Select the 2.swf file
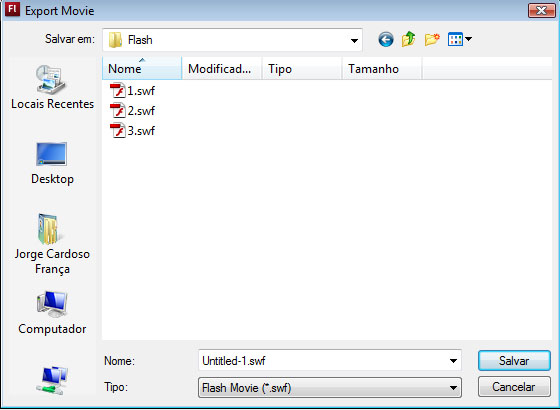This screenshot has width=560, height=410. [x=132, y=111]
